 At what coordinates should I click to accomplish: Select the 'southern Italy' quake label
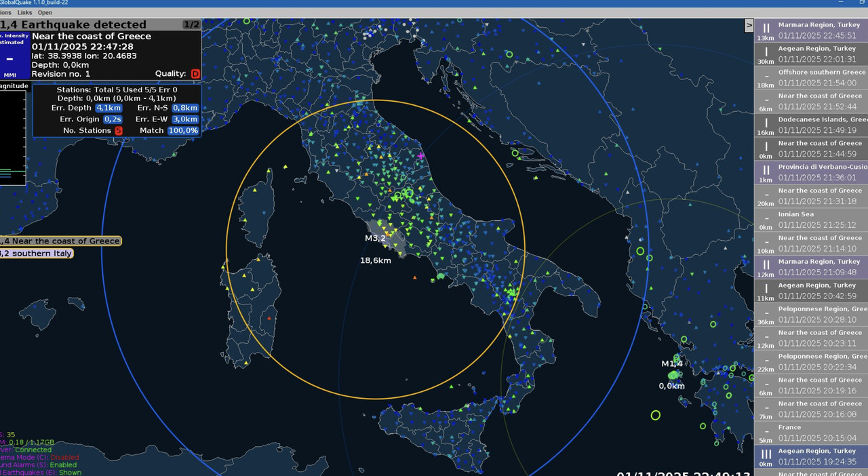click(x=36, y=254)
